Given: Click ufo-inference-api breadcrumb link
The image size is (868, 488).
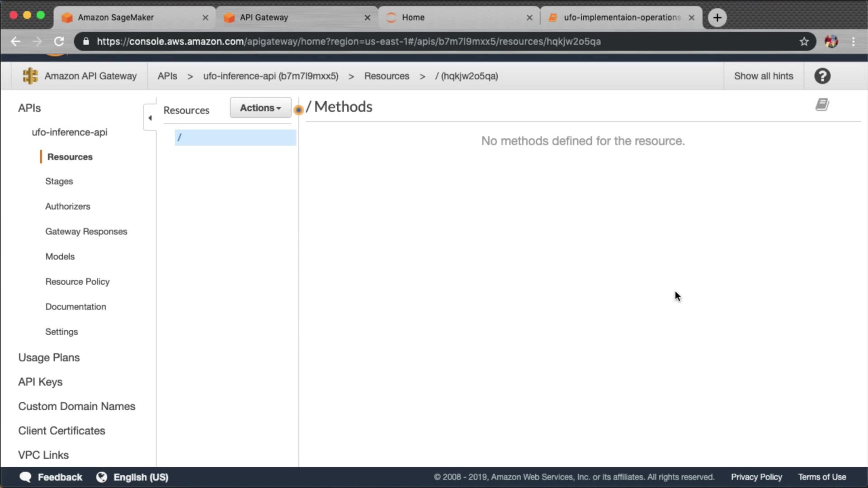Looking at the screenshot, I should [270, 76].
